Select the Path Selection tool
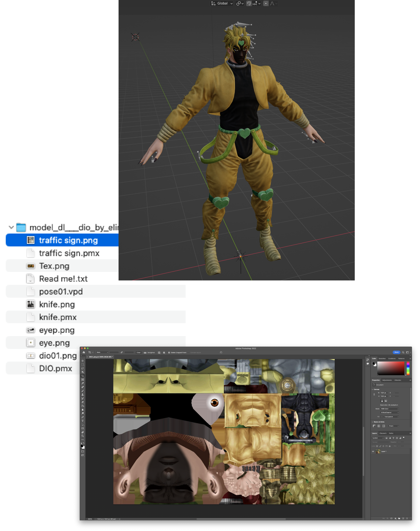 pos(83,425)
